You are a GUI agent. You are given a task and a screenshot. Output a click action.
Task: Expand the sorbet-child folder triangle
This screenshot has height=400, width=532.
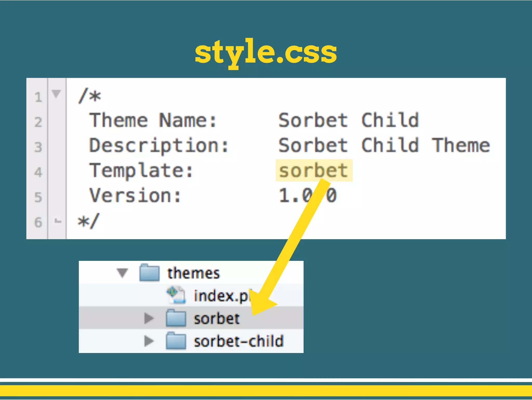tap(149, 341)
